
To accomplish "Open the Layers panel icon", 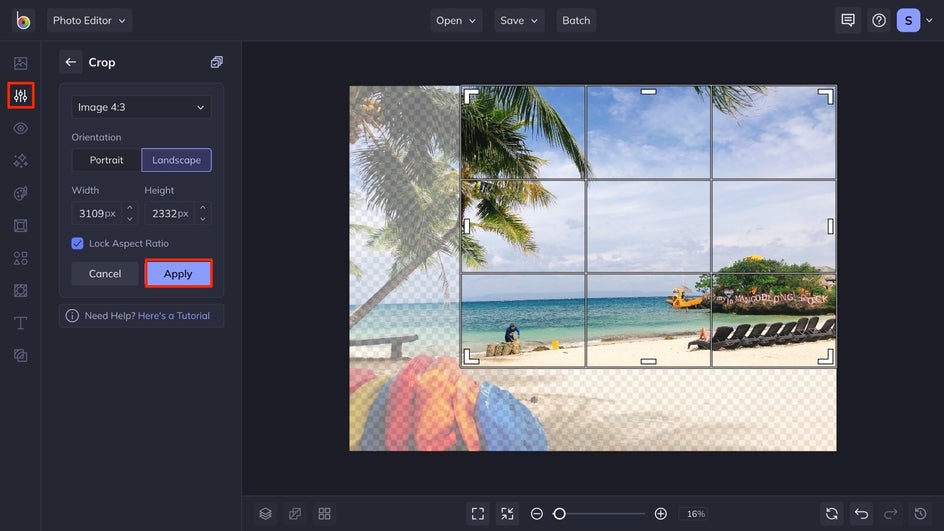I will [x=266, y=514].
